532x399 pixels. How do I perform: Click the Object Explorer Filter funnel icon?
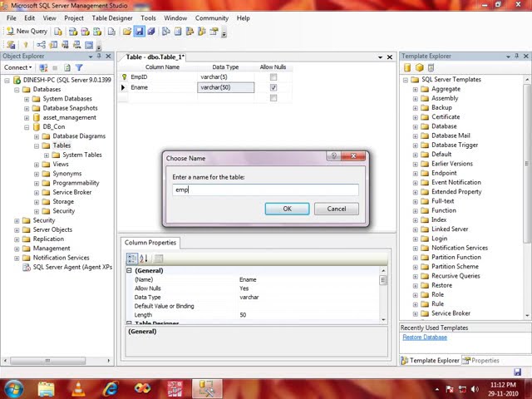coord(79,67)
